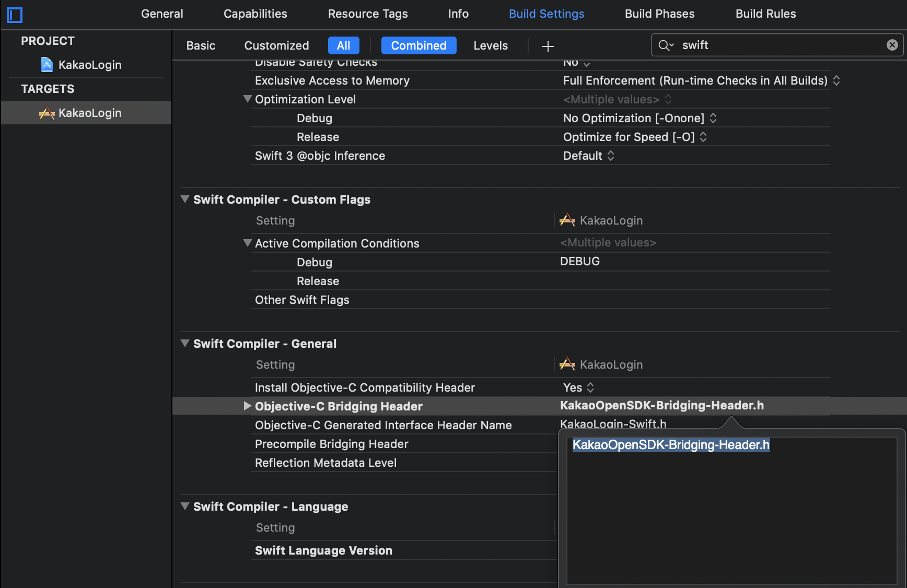This screenshot has width=907, height=588.
Task: Click KakaoOpenSDK-Bridging-Header.h bold value in row
Action: [662, 405]
